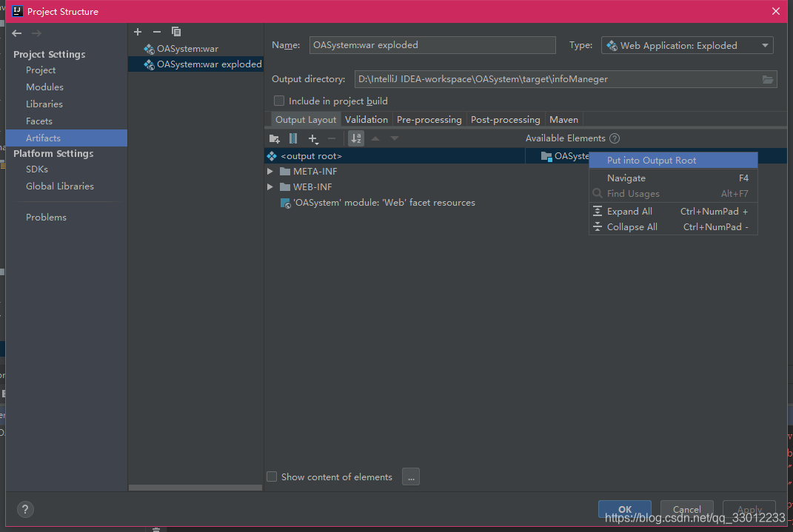793x532 pixels.
Task: Choose Find Usages in the context menu
Action: (673, 194)
